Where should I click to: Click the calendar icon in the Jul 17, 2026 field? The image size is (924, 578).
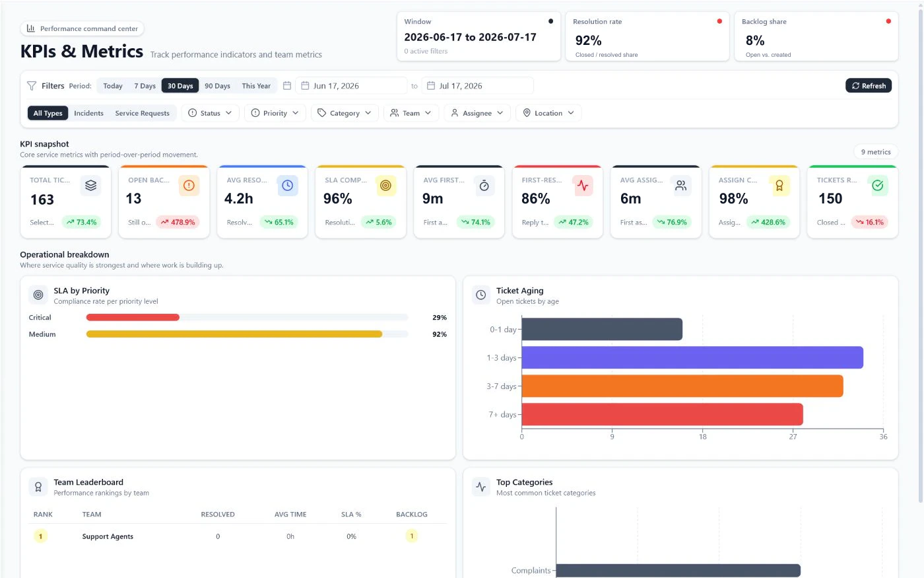coord(431,86)
